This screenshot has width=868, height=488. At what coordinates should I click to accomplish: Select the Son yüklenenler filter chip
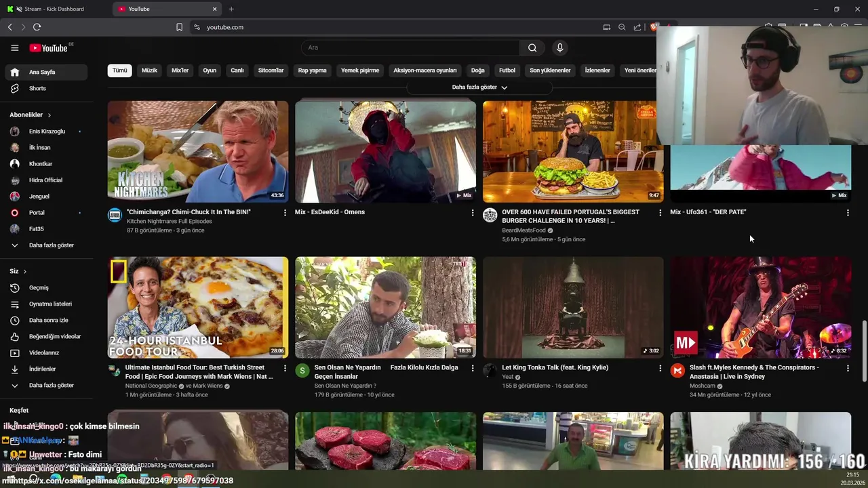(x=550, y=70)
